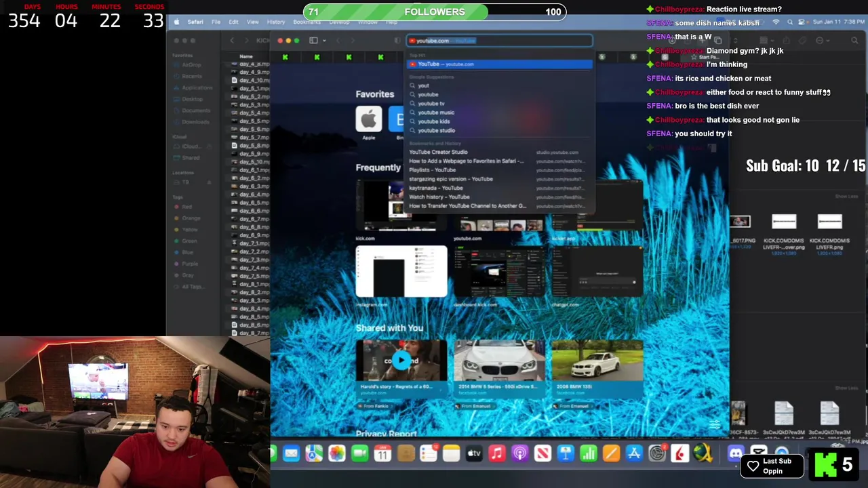Select AirDrop in the Finder sidebar
Screen dimensions: 868x488
coord(192,65)
